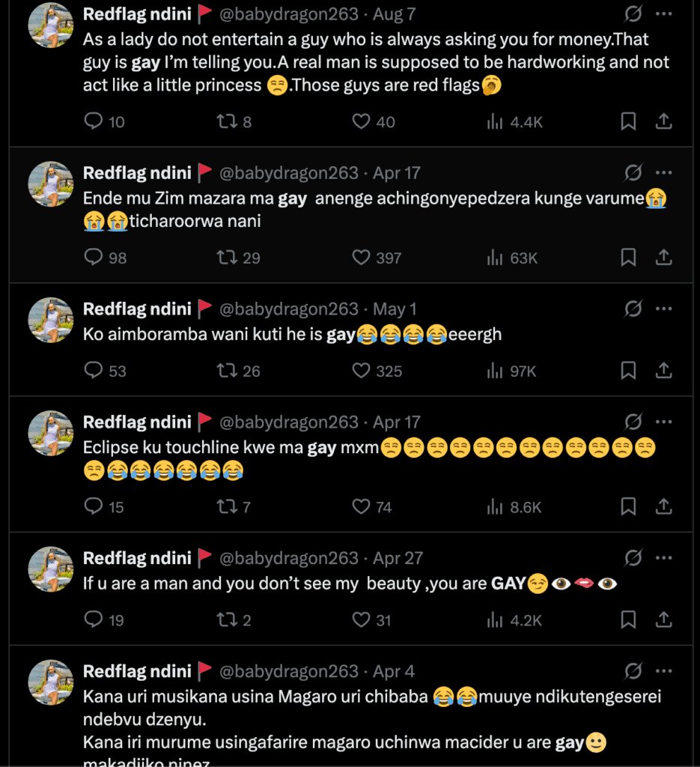Repost the tweet with 29 reposts

pos(225,258)
